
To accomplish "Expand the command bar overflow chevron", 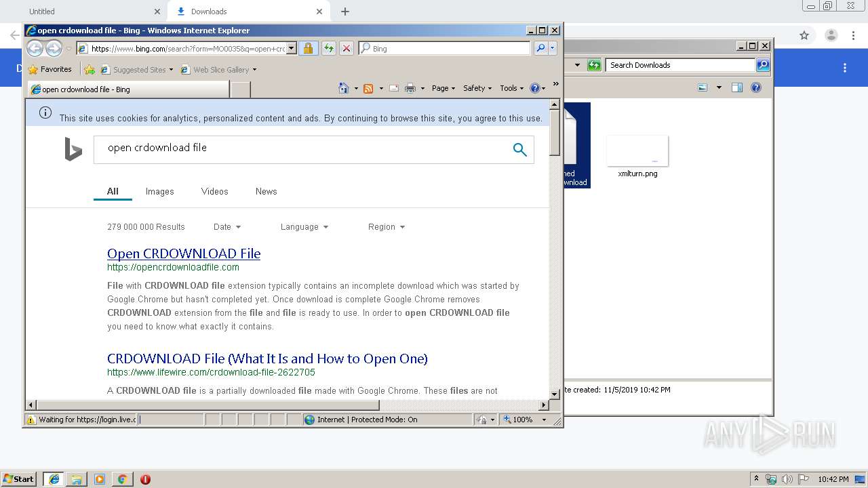I will coord(556,84).
